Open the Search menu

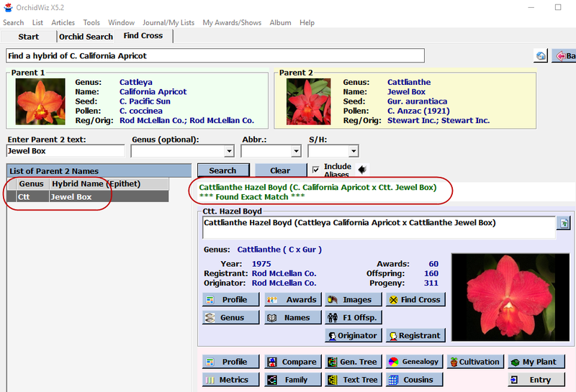(13, 22)
